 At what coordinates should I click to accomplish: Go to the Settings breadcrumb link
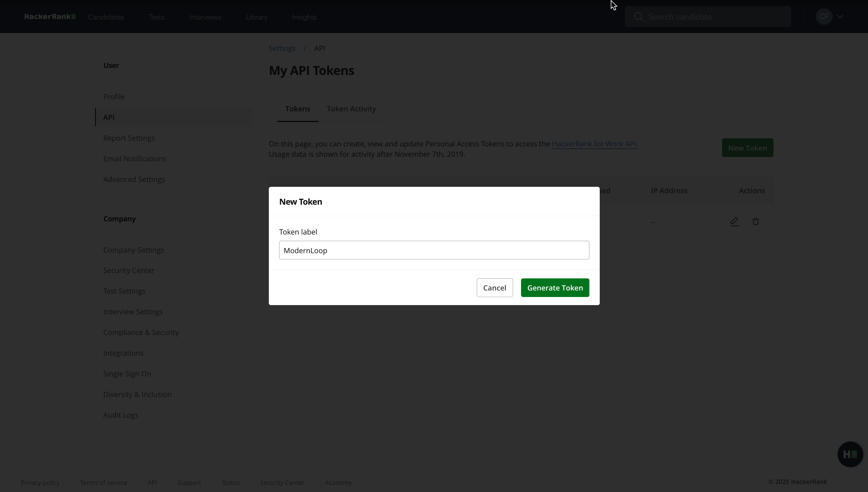click(282, 48)
